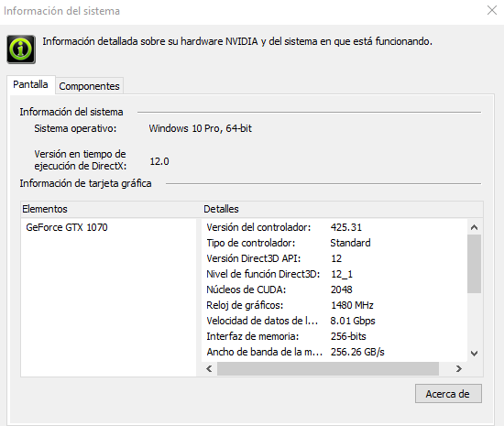Click the Detalles column header
Image resolution: width=504 pixels, height=426 pixels.
click(343, 209)
